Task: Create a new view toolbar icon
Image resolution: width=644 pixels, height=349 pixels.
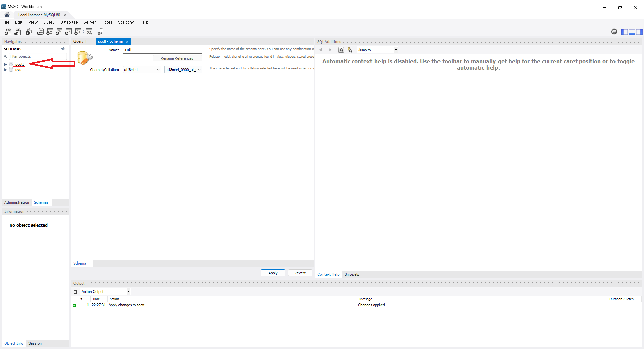Action: coord(59,32)
